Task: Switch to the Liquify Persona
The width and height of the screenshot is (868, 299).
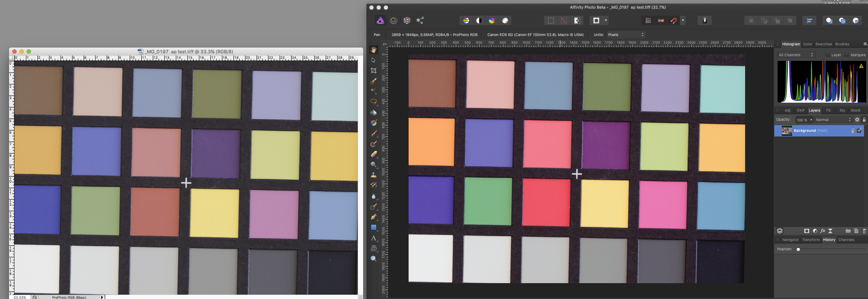Action: (393, 21)
